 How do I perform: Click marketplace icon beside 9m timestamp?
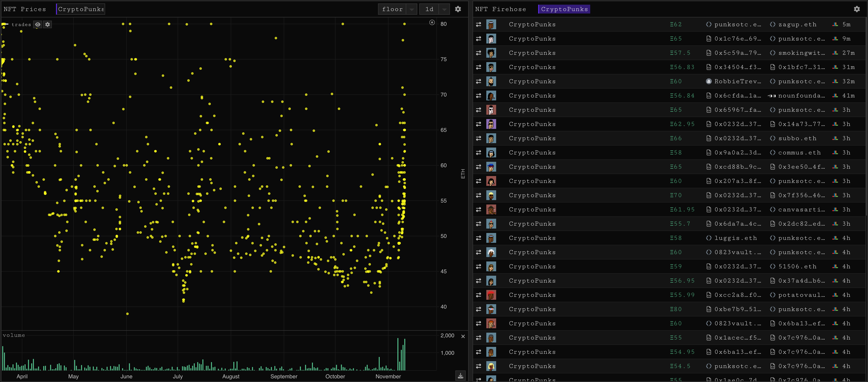(835, 39)
